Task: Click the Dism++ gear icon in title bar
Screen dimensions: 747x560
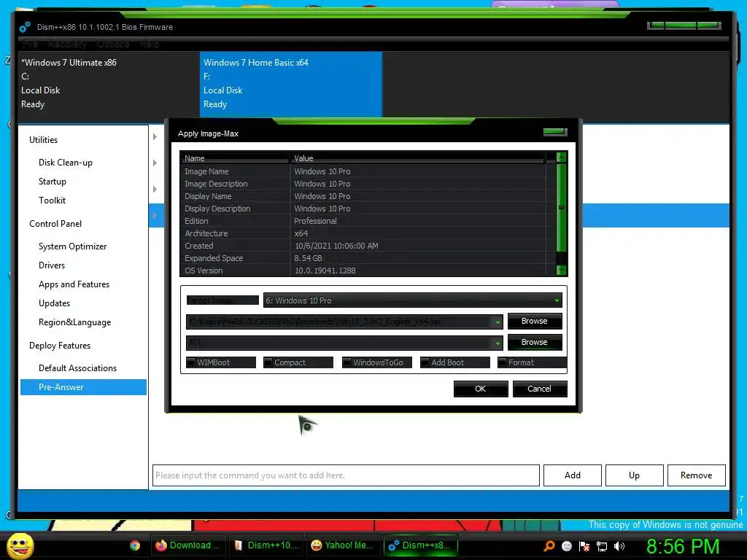Action: click(25, 27)
